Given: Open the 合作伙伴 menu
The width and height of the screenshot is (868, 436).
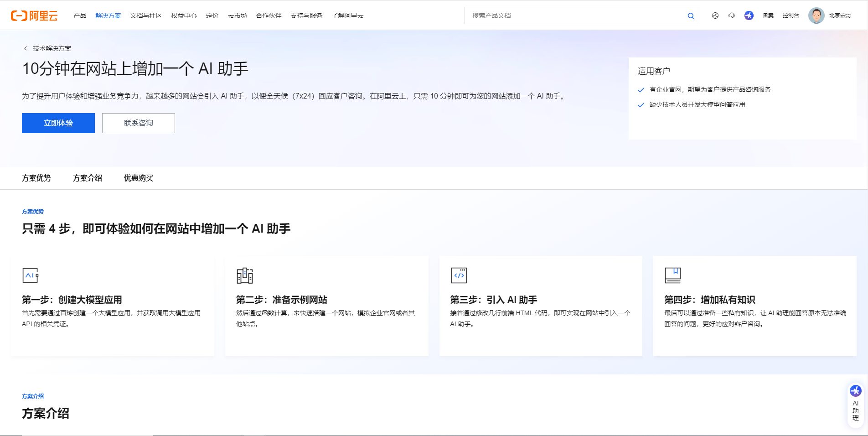Looking at the screenshot, I should [x=269, y=16].
